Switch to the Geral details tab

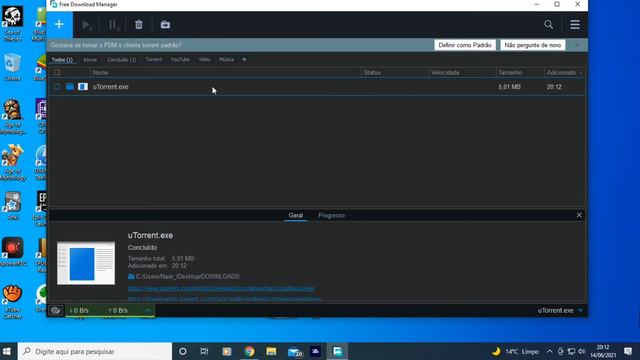coord(296,216)
